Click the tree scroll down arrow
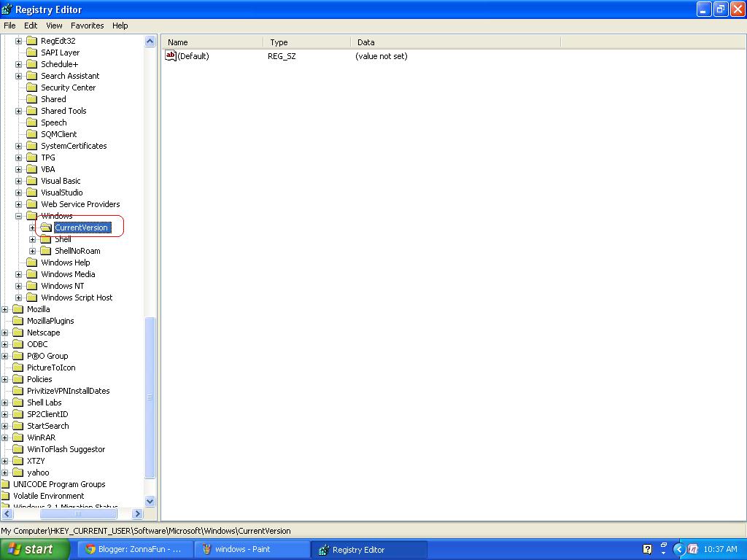Screen dimensions: 747x560 click(x=150, y=501)
